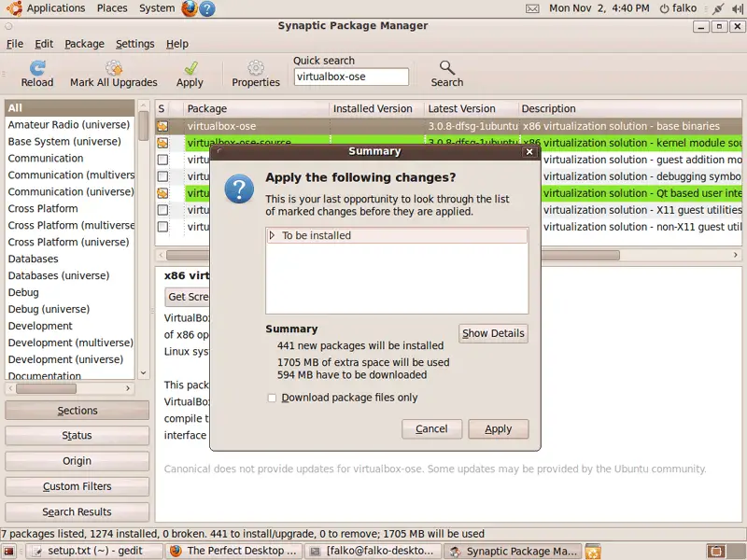Click Apply in the Summary dialog
The height and width of the screenshot is (560, 747).
tap(499, 429)
